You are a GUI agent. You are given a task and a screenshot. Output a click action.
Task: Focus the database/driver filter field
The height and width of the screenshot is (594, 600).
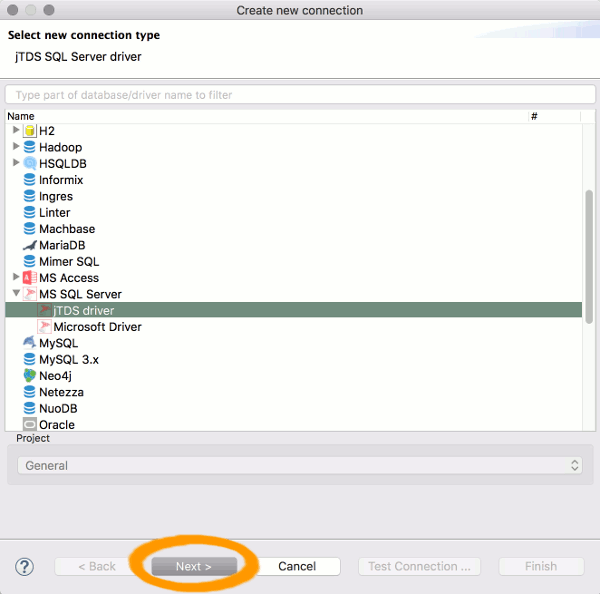click(300, 95)
